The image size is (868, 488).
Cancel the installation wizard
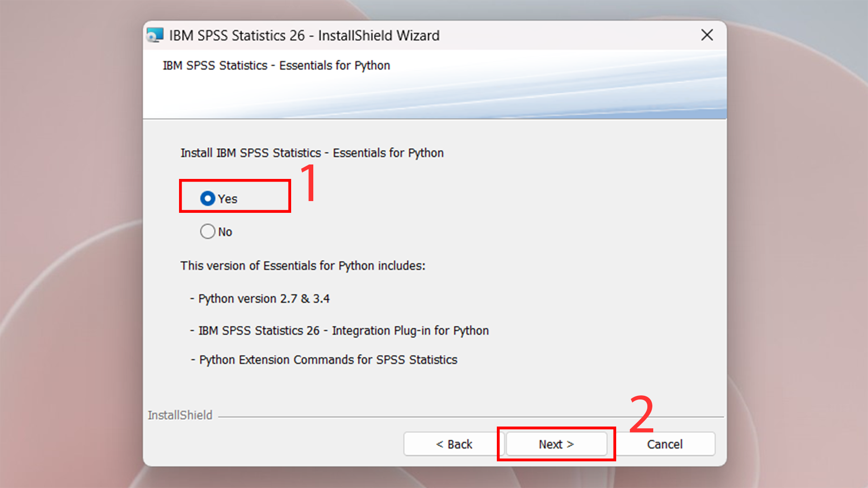(665, 444)
